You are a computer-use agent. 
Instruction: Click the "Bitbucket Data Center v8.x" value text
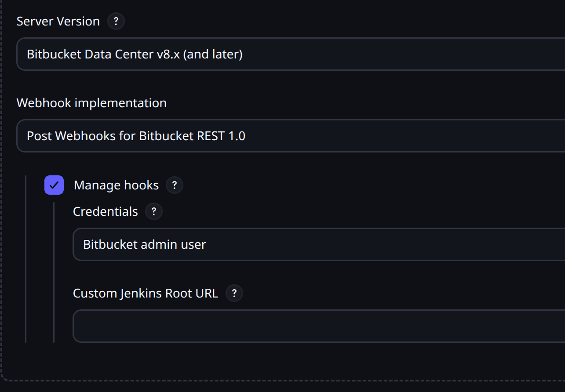point(135,54)
